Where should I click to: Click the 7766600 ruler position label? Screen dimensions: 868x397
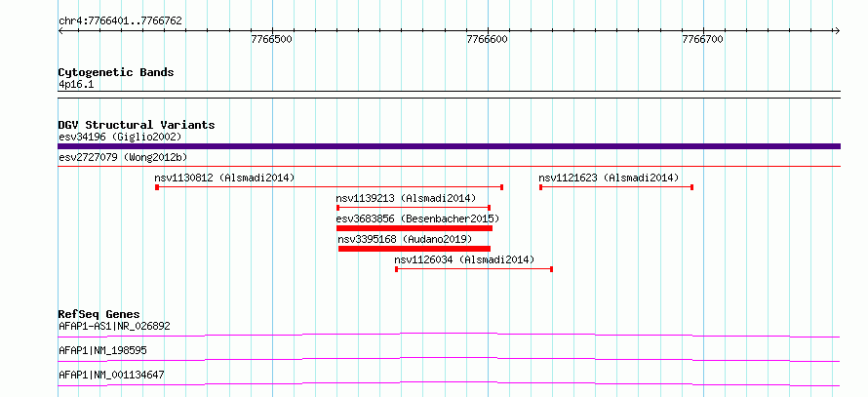[487, 40]
